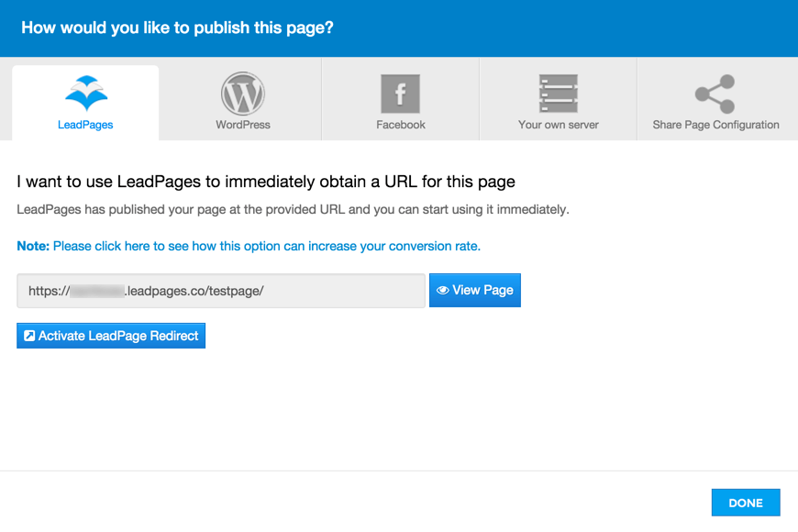Activate LeadPage Redirect button
Screen dimensions: 798x532
[x=111, y=336]
